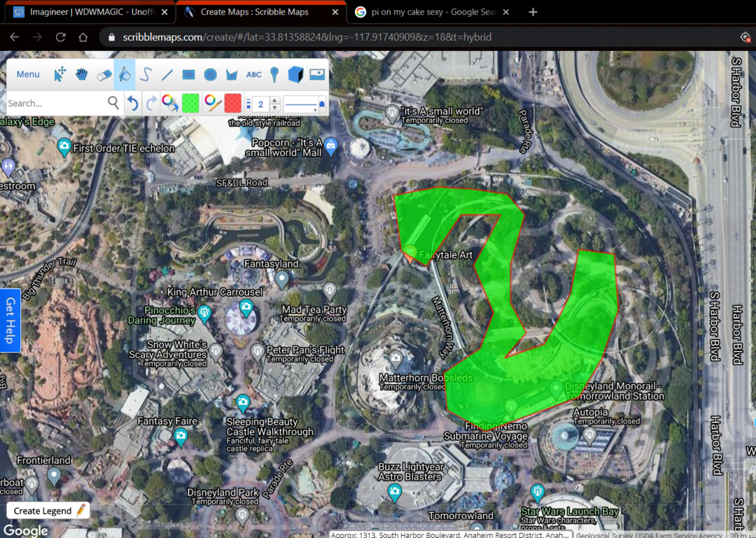Open the Scribble Maps Menu
This screenshot has width=756, height=538.
point(28,74)
